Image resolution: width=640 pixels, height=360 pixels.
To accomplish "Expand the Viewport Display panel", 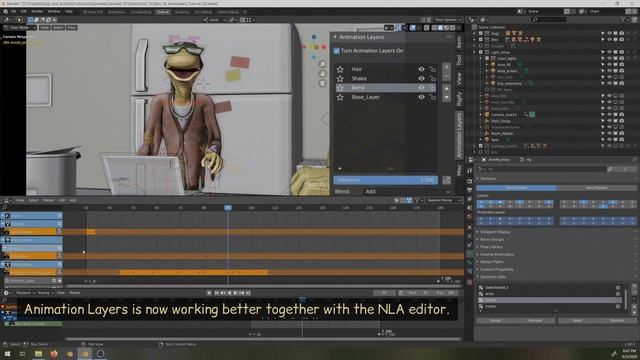I will point(496,232).
